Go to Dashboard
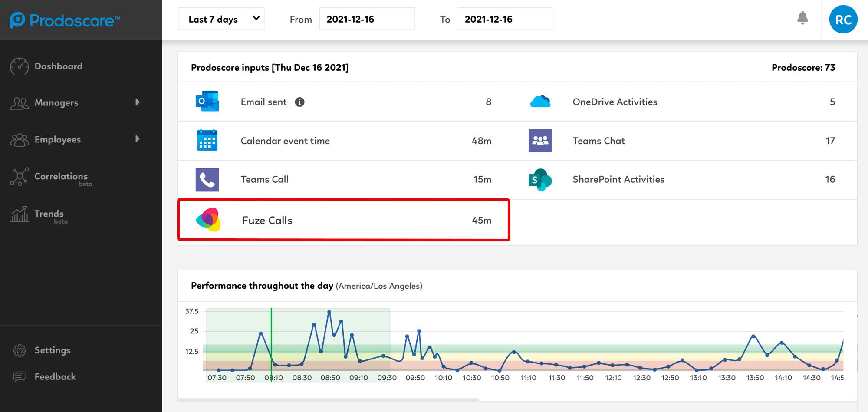The width and height of the screenshot is (868, 412). [58, 66]
